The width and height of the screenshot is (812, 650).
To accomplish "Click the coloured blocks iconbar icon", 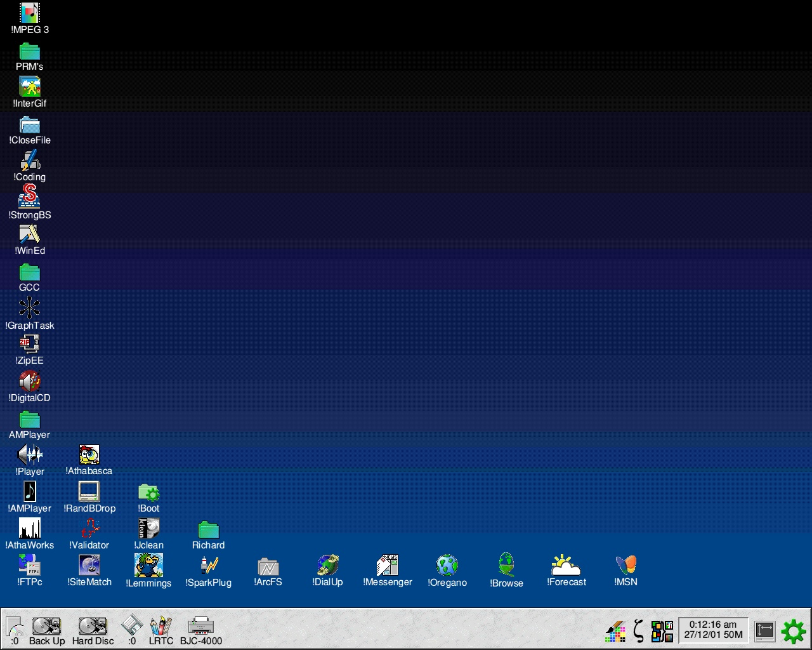I will [662, 631].
